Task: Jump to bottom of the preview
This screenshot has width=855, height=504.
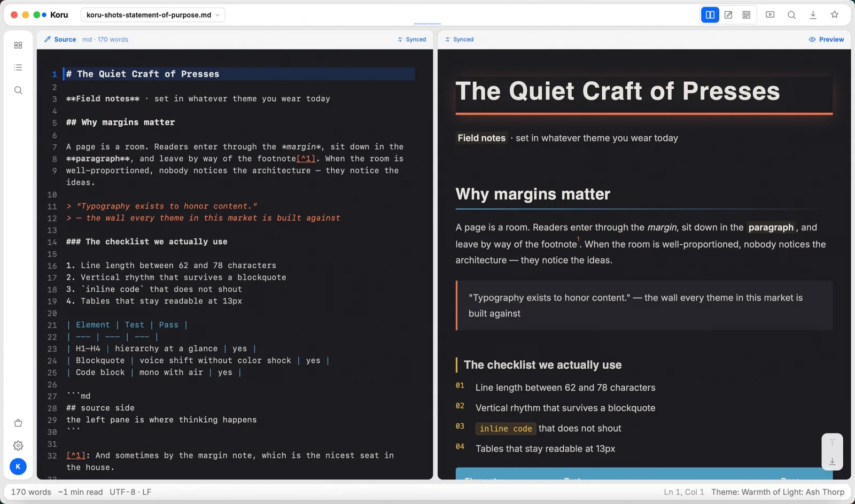Action: point(832,461)
